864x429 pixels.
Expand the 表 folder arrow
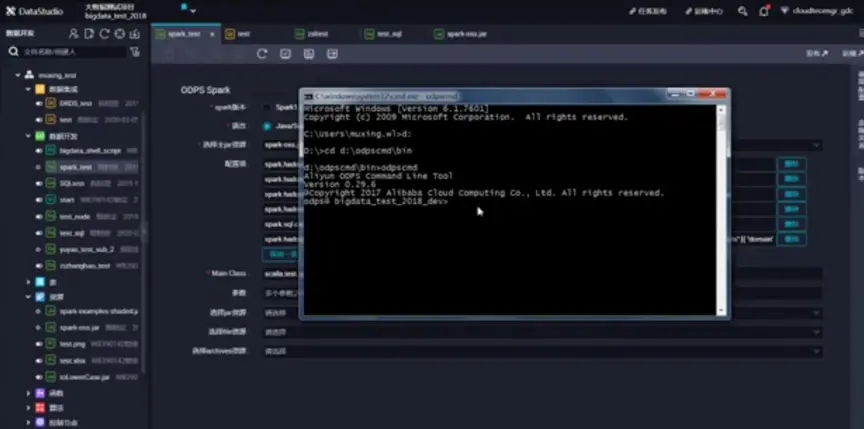point(28,282)
